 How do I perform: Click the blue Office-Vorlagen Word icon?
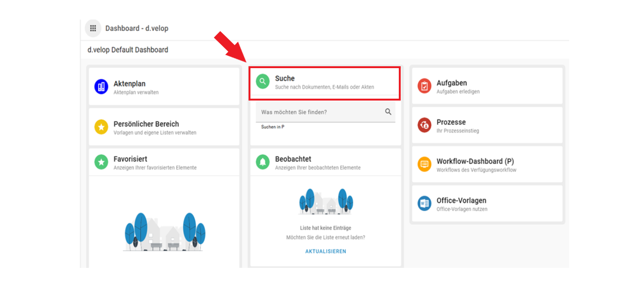click(x=424, y=203)
